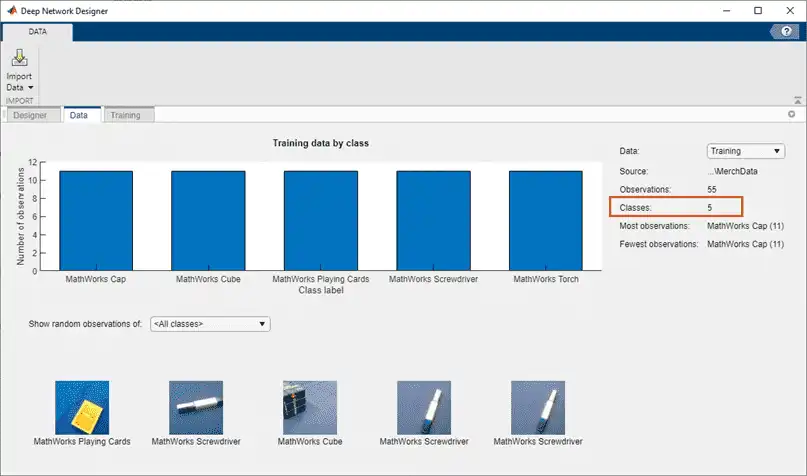Click the Fewest observations MathWorks Cap (11) value

(745, 244)
